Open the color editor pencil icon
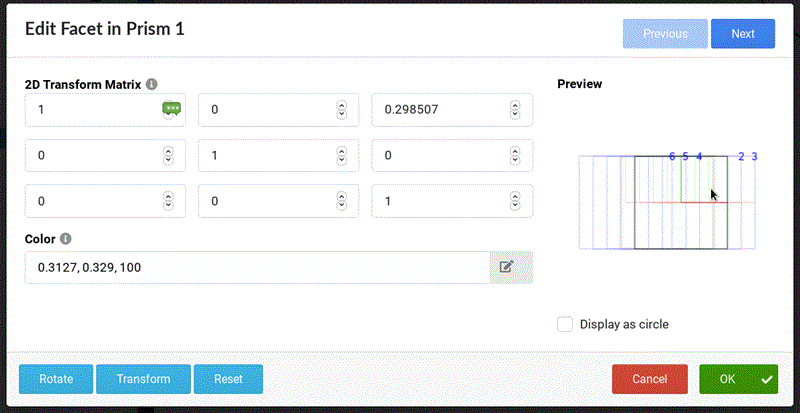The height and width of the screenshot is (413, 800). (x=506, y=267)
